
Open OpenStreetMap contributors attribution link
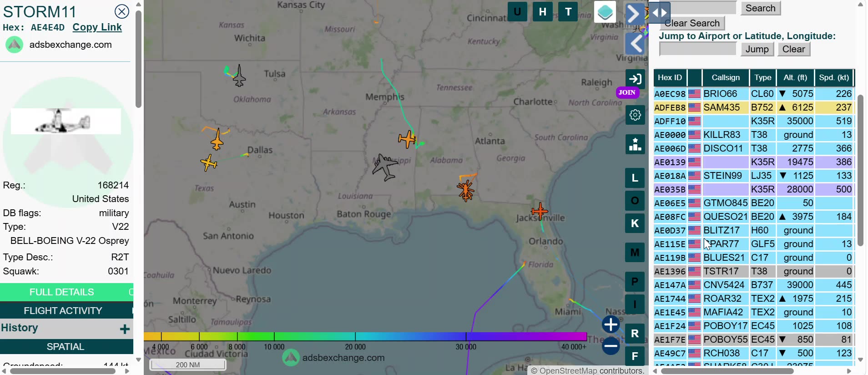click(x=569, y=371)
